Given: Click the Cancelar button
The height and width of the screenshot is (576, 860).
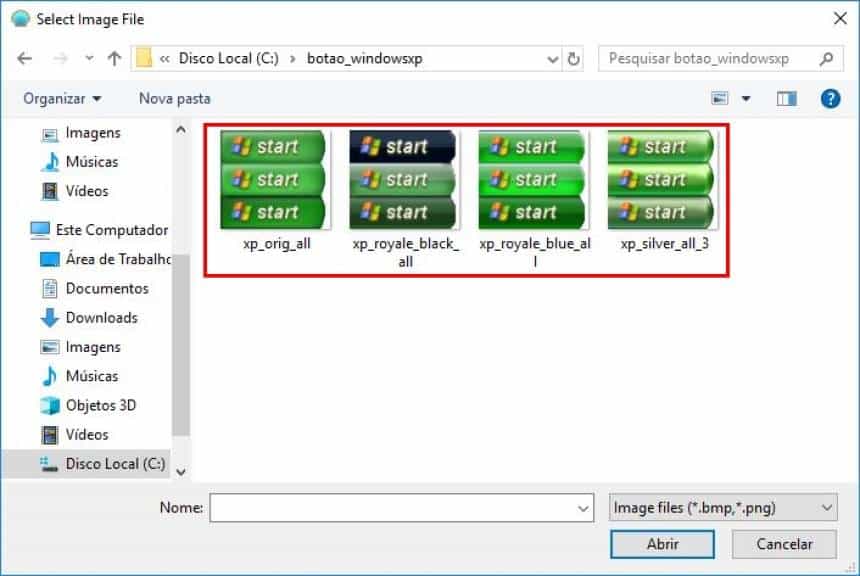Looking at the screenshot, I should tap(784, 544).
